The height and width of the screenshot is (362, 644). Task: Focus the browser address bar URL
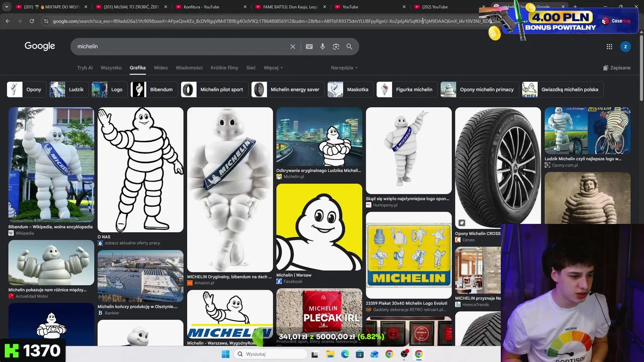coord(272,21)
